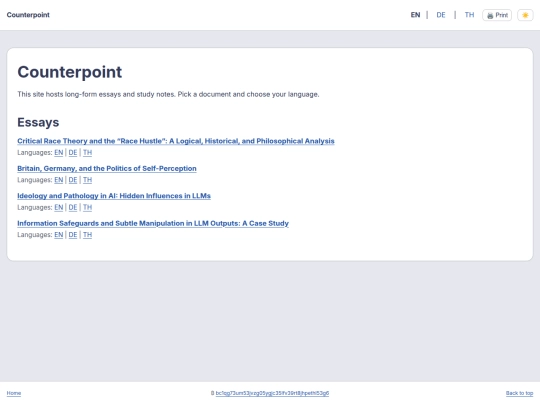Open Britain, Germany essay in DE

pyautogui.click(x=73, y=180)
